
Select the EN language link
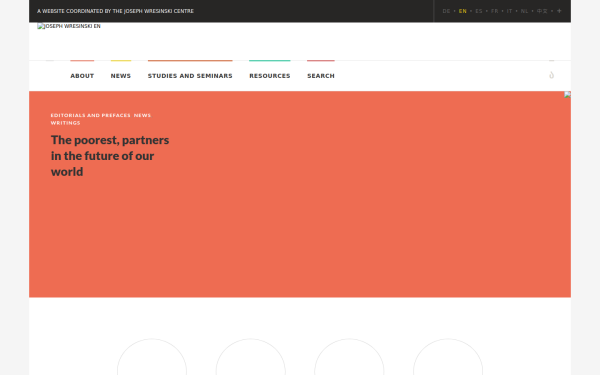click(x=463, y=11)
